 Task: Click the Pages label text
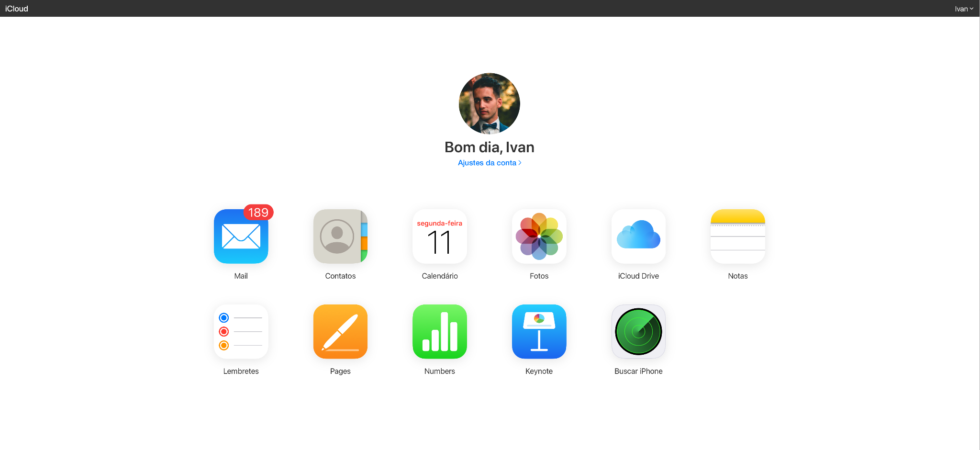coord(340,371)
